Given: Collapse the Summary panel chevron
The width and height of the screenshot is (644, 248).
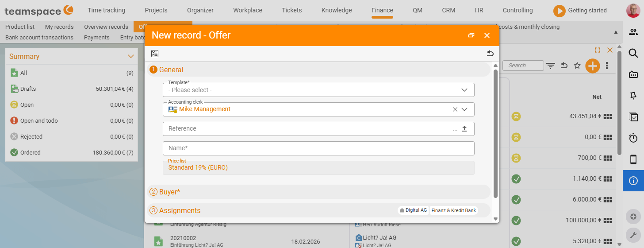Looking at the screenshot, I should pos(130,56).
